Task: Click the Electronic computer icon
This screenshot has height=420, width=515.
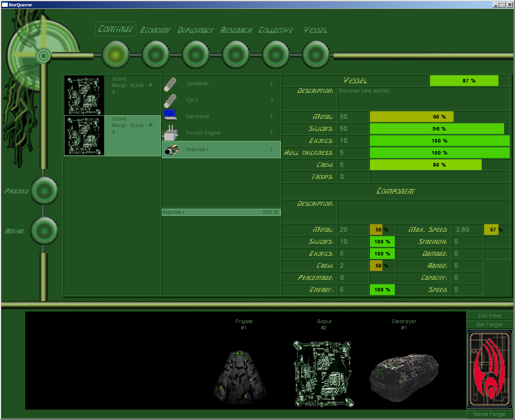Action: click(170, 115)
